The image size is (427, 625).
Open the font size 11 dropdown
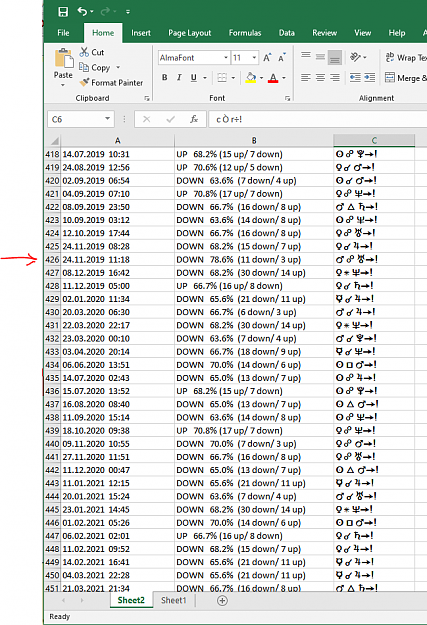point(254,58)
